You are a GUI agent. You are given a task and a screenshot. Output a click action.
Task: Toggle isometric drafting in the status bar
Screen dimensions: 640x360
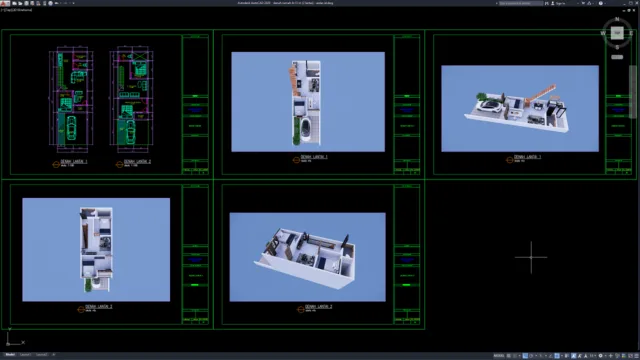(541, 356)
